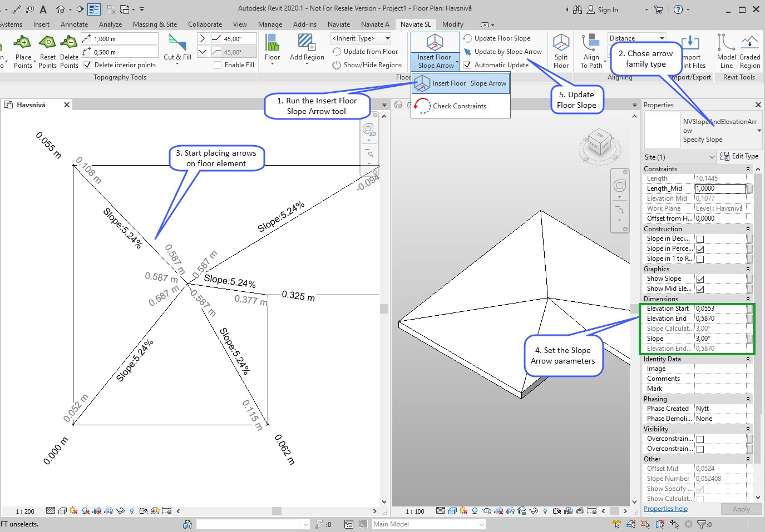Expand the Site (1) selector dropdown
Image resolution: width=765 pixels, height=532 pixels.
tap(679, 157)
